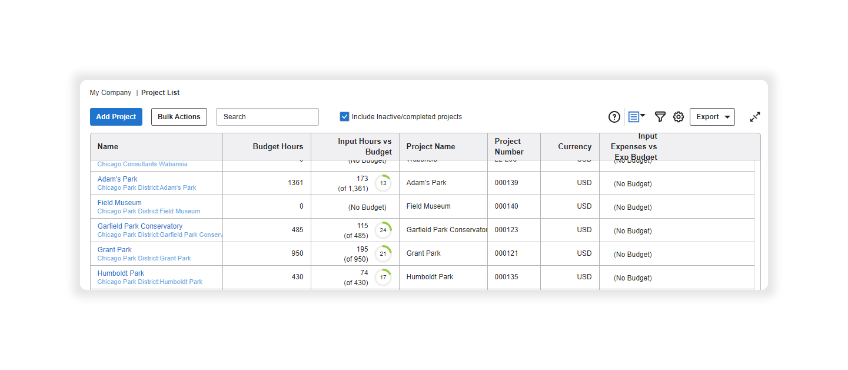Click the table's vertical scrollbar
The width and height of the screenshot is (848, 370).
click(758, 225)
